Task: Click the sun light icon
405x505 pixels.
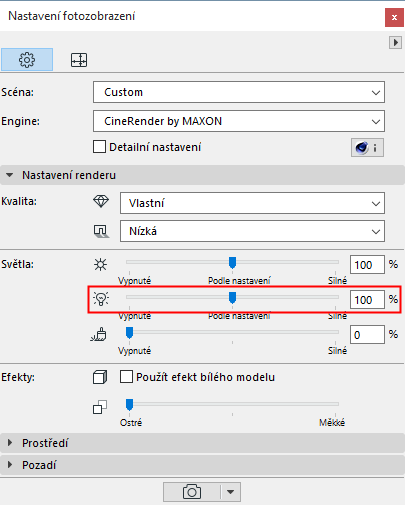Action: [x=100, y=265]
